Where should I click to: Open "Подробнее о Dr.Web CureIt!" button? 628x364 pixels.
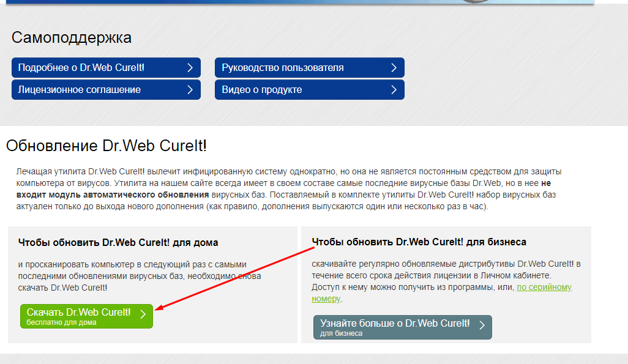click(106, 68)
